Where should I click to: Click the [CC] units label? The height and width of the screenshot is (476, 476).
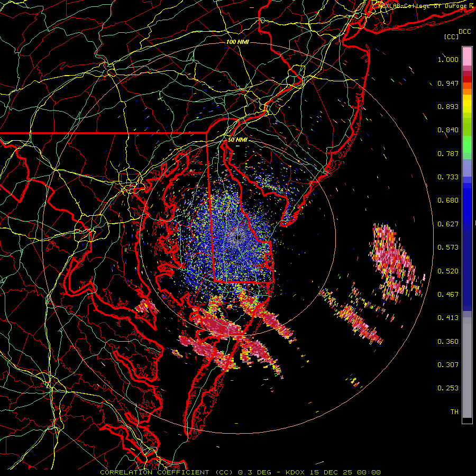pyautogui.click(x=452, y=36)
